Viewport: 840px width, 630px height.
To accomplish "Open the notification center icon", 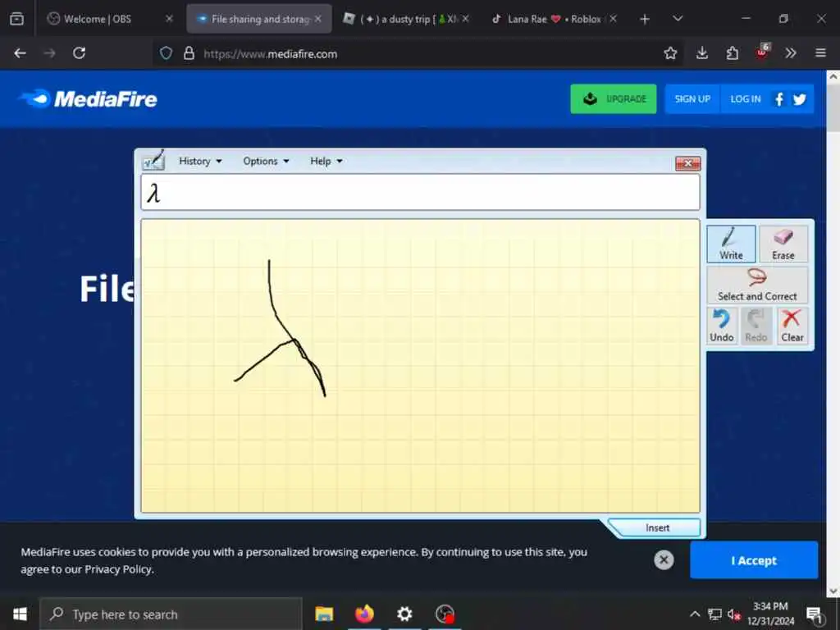I will click(x=815, y=614).
